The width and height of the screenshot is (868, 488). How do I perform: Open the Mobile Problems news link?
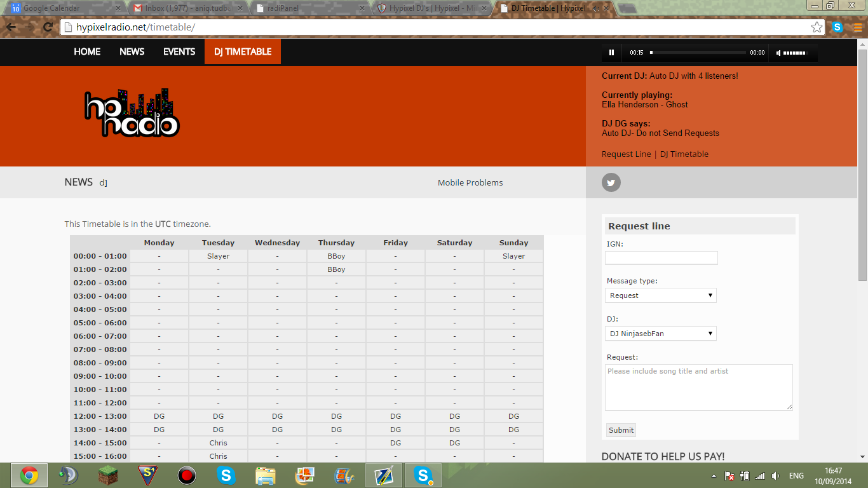[x=470, y=183]
